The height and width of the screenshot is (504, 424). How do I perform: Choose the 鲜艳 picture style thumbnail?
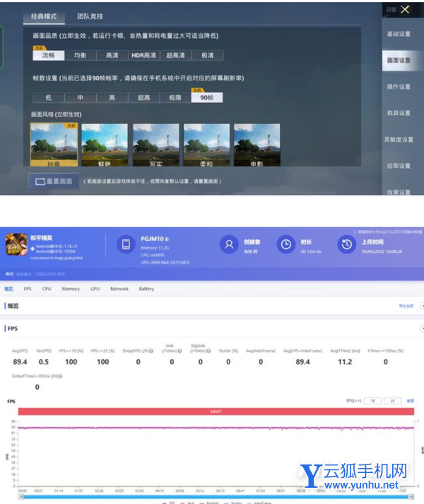[104, 145]
